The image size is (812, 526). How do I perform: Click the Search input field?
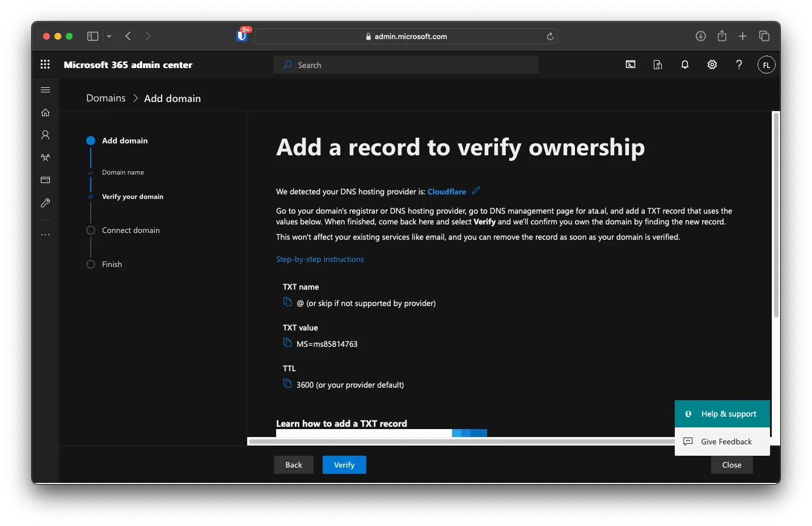click(406, 65)
